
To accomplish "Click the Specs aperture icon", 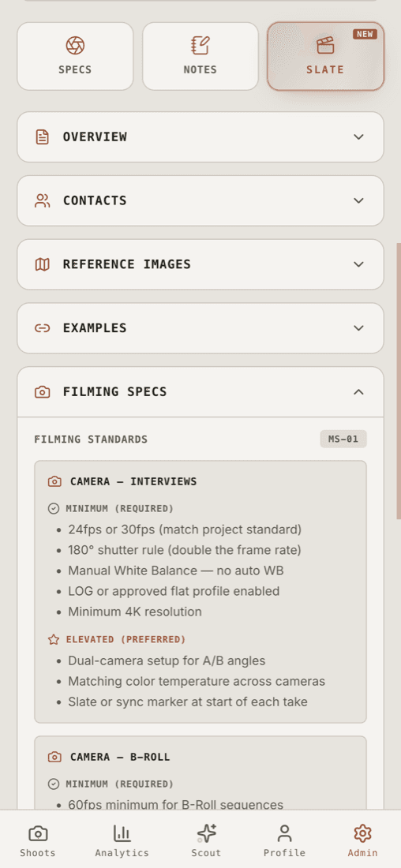I will 75,46.
